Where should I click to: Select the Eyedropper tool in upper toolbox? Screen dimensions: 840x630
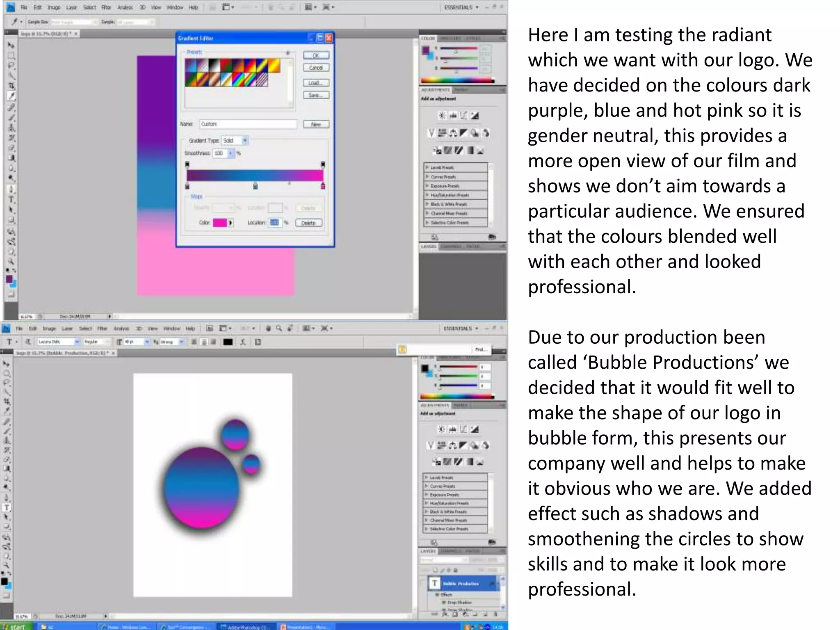pyautogui.click(x=11, y=96)
